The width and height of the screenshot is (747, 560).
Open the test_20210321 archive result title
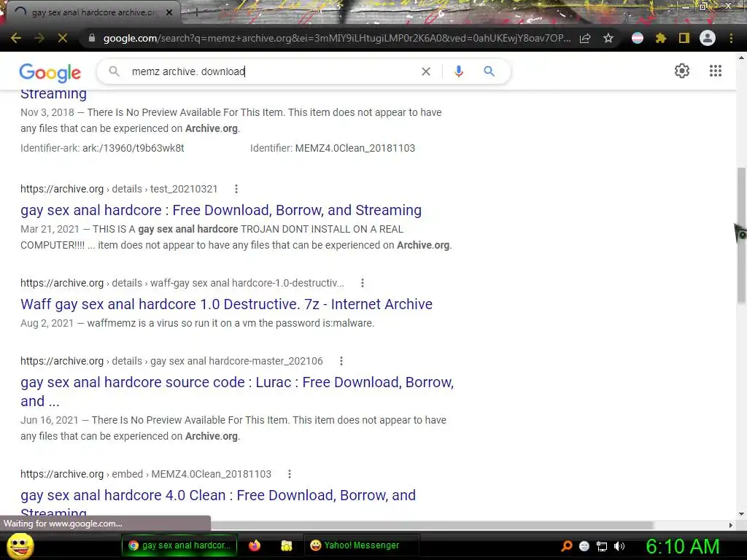pos(221,210)
